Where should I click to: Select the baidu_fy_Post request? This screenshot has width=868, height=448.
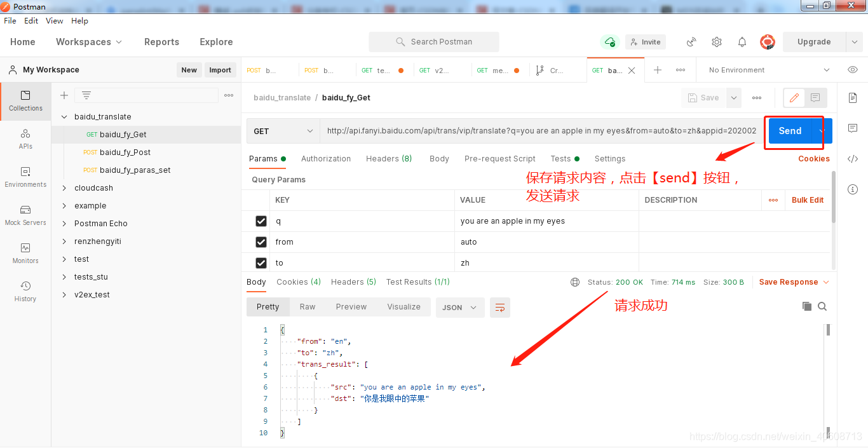[125, 153]
